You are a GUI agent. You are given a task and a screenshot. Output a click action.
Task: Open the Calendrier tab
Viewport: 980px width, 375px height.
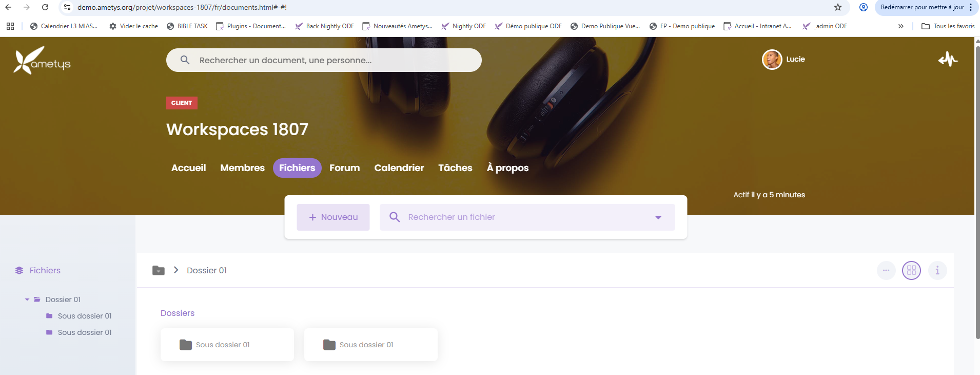pyautogui.click(x=399, y=168)
